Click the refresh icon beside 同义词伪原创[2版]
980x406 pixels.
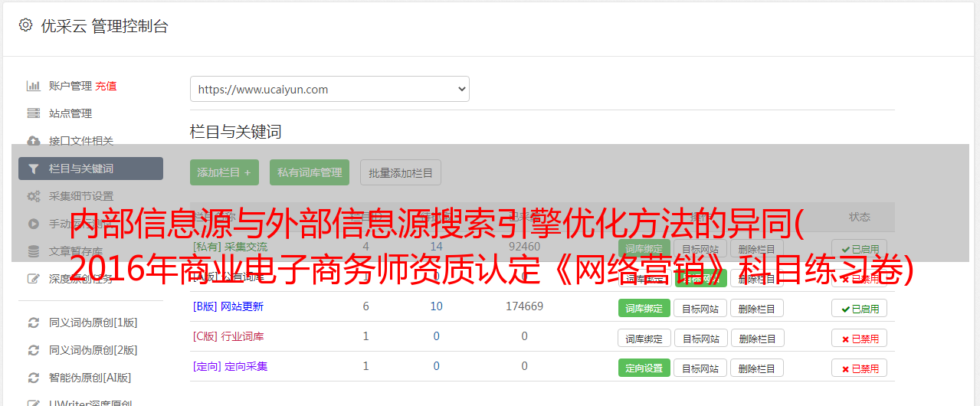click(x=34, y=350)
